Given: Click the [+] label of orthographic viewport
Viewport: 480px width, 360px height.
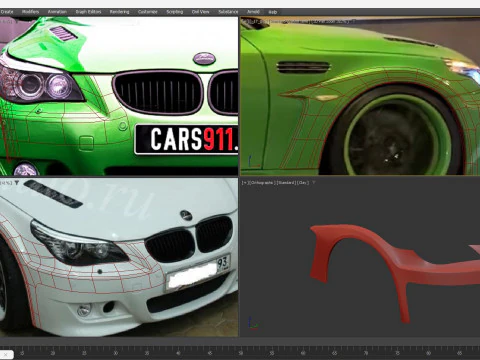Looking at the screenshot, I should pos(245,183).
